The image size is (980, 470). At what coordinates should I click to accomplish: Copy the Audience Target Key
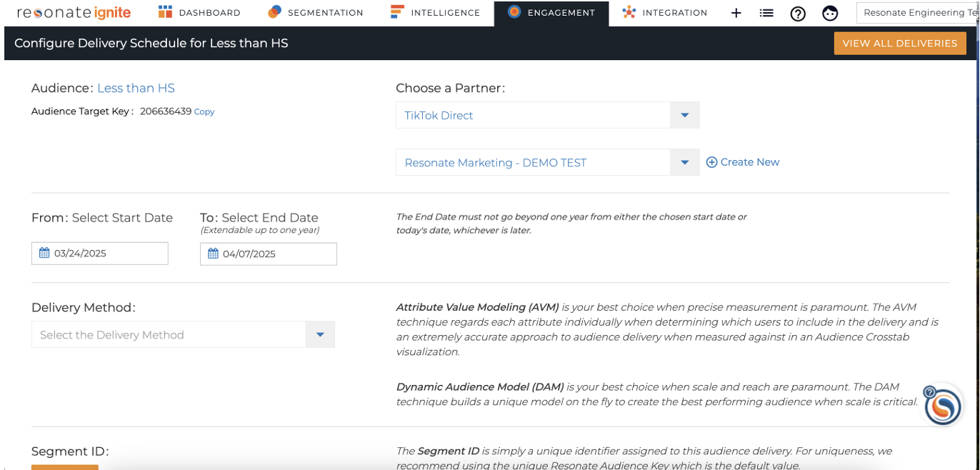pos(204,111)
